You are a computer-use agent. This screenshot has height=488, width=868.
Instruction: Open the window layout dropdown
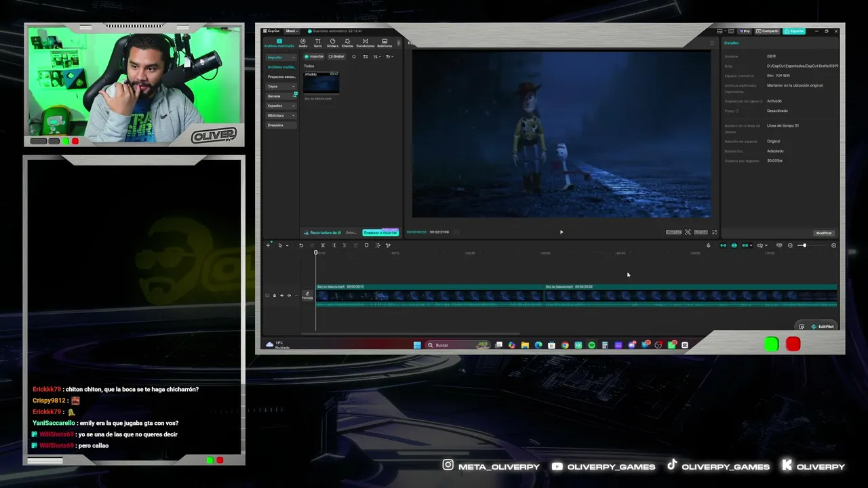(722, 31)
